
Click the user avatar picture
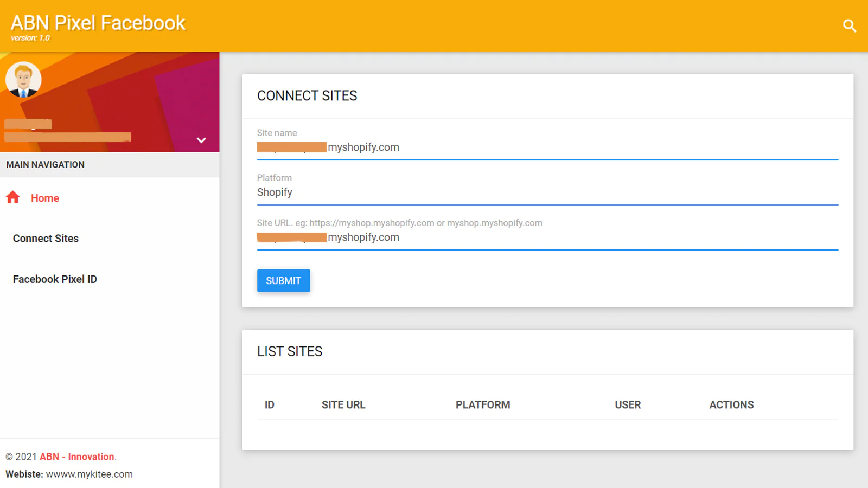click(23, 79)
